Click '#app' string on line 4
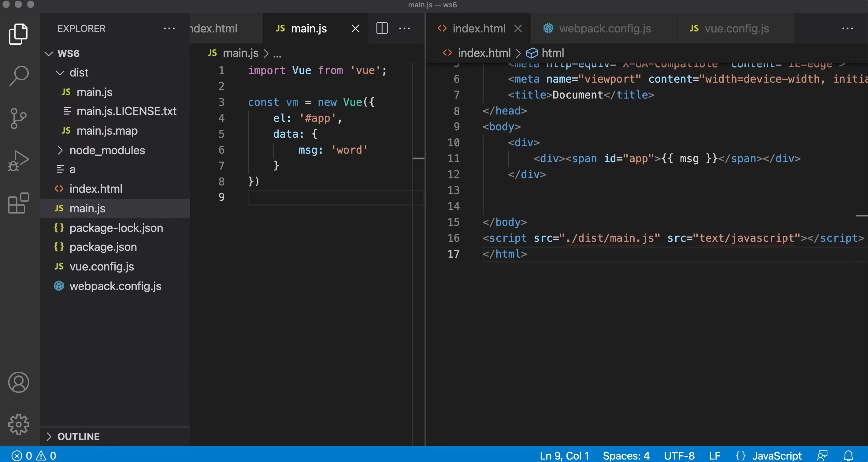868x462 pixels. [x=317, y=118]
